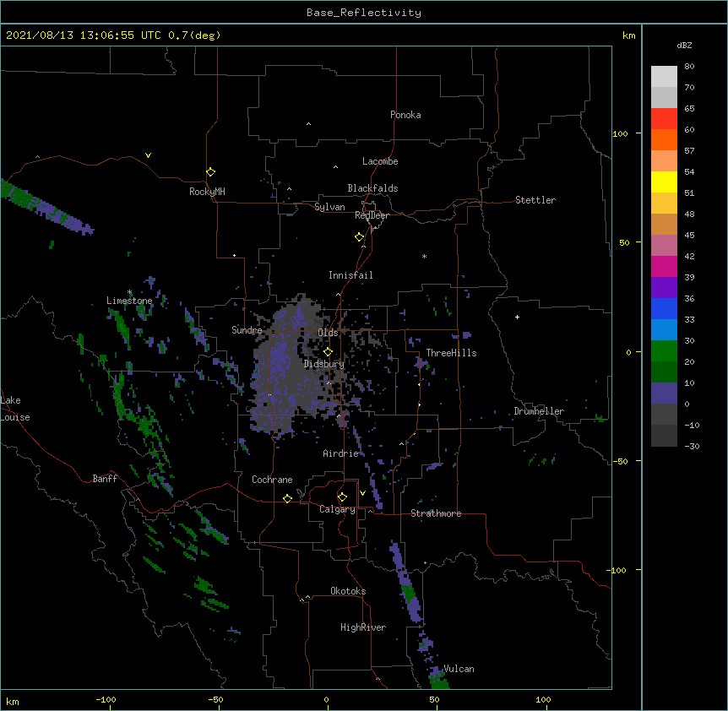Click the asterisk marker east of Innisfail

[424, 256]
